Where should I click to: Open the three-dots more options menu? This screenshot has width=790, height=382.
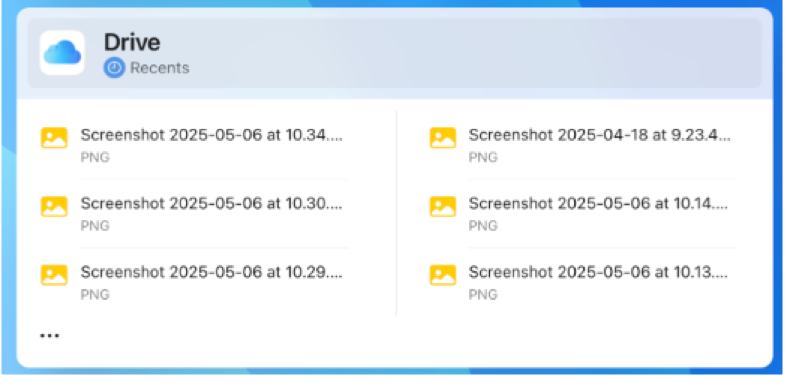pos(49,335)
